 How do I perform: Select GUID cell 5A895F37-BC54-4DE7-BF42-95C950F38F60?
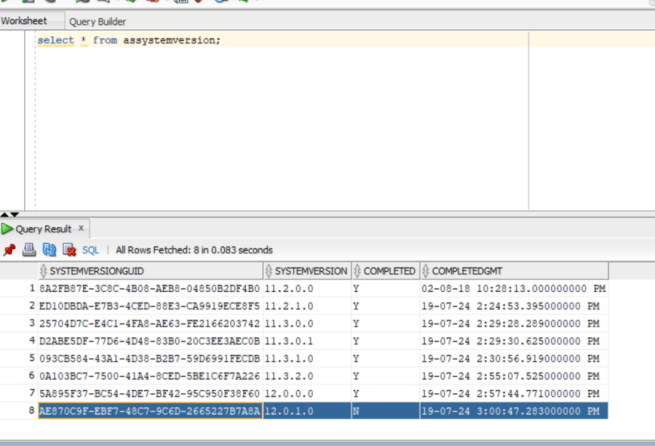pos(150,394)
